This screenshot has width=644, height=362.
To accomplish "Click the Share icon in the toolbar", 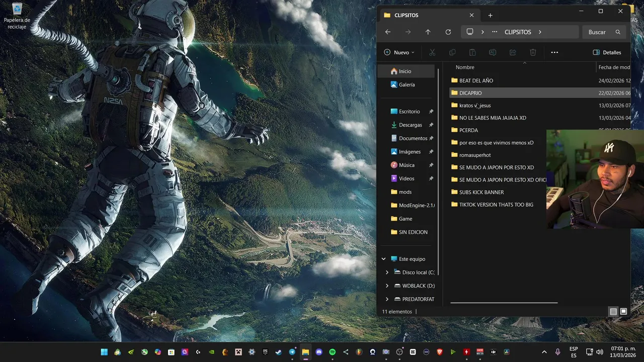I will pyautogui.click(x=513, y=52).
